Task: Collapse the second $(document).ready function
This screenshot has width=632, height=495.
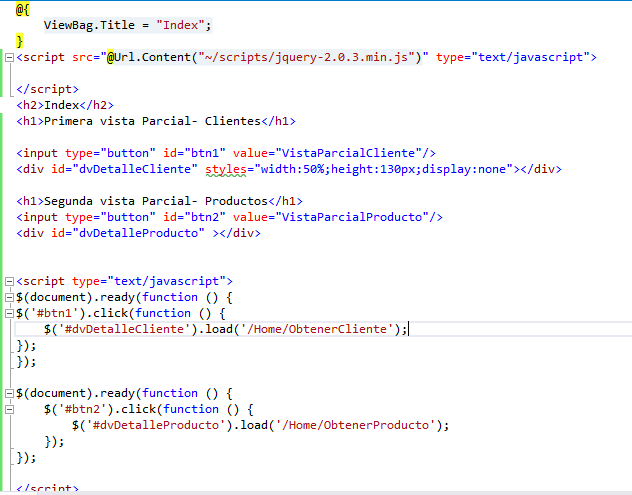Action: pyautogui.click(x=9, y=393)
